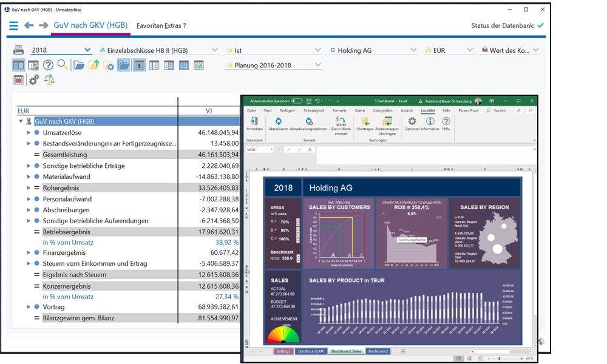Viewport: 607px width, 364px height.
Task: Add a new sheet with plus button
Action: pyautogui.click(x=403, y=351)
